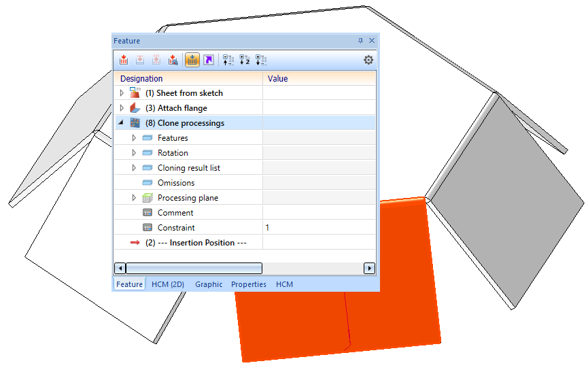Click the Cloning result list folder icon
The image size is (588, 372).
click(x=148, y=167)
